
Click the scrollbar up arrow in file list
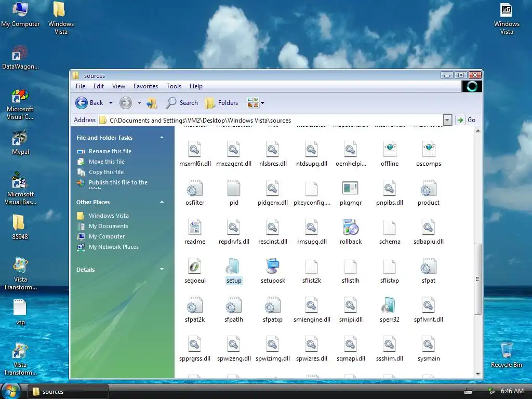478,131
